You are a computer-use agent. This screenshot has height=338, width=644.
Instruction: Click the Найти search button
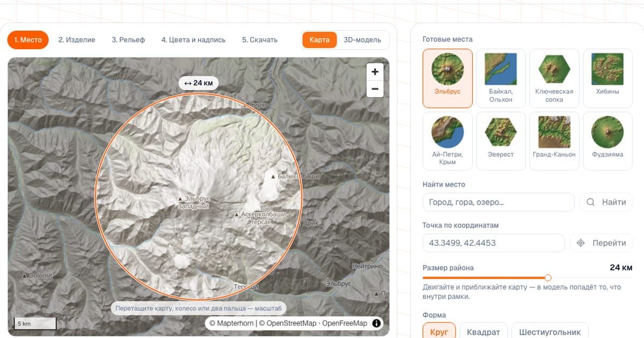point(606,202)
